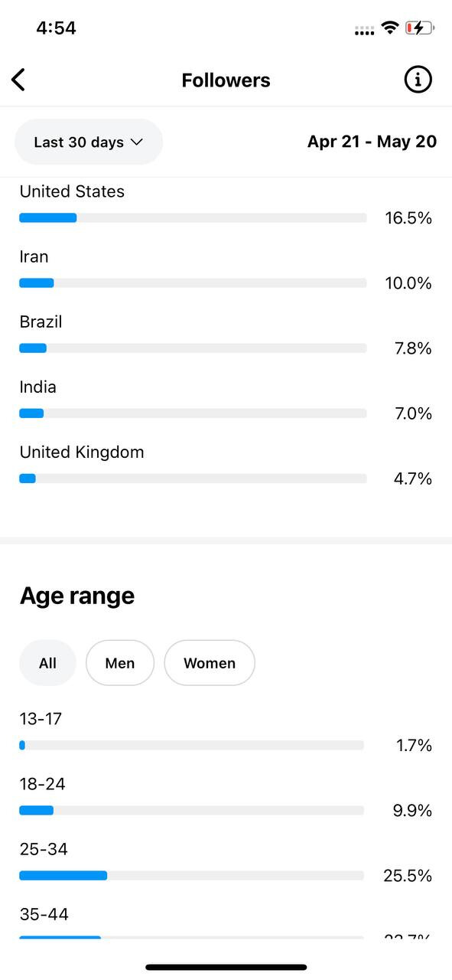This screenshot has height=980, width=452.
Task: Open the info circle icon
Action: tap(418, 80)
